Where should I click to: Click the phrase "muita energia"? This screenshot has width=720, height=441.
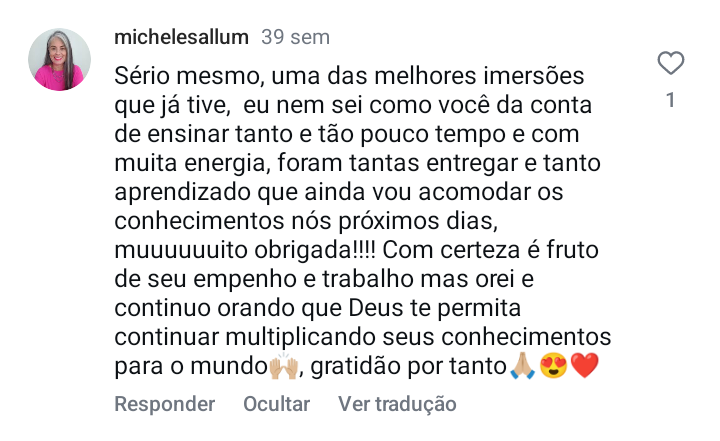pyautogui.click(x=190, y=163)
